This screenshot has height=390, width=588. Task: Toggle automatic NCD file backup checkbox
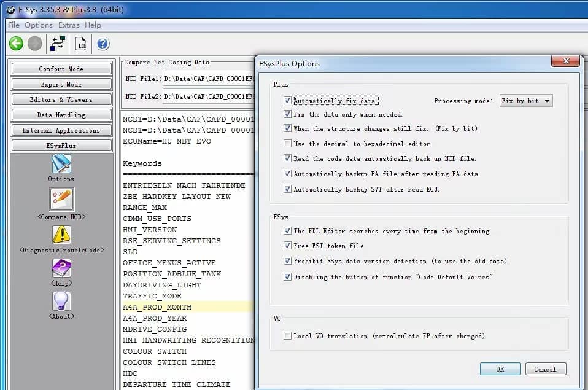tap(287, 158)
